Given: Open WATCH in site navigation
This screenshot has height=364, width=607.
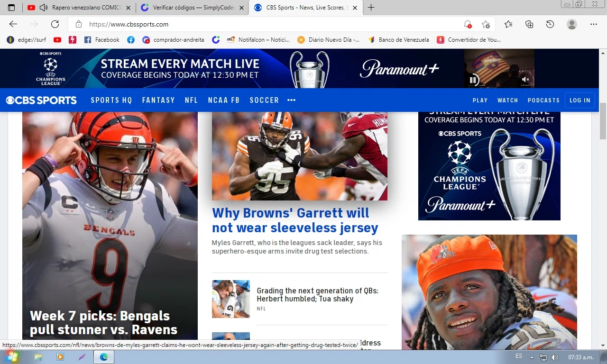Looking at the screenshot, I should (x=507, y=100).
